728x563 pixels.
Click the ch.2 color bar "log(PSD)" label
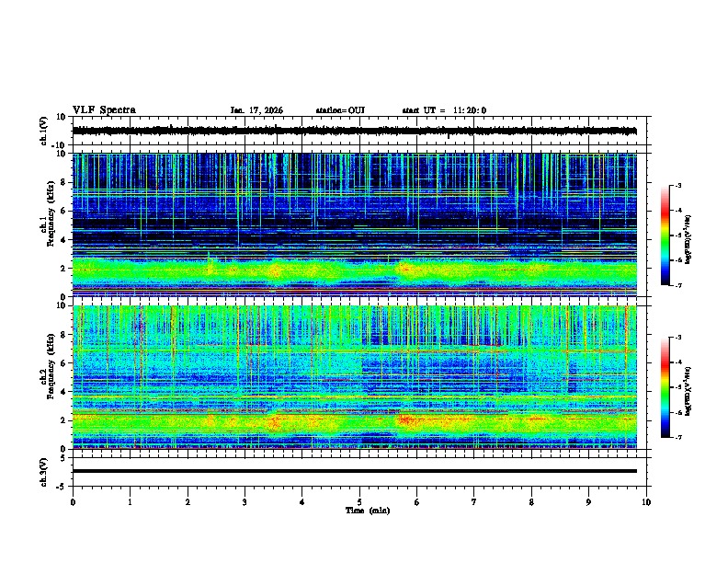[x=688, y=392]
